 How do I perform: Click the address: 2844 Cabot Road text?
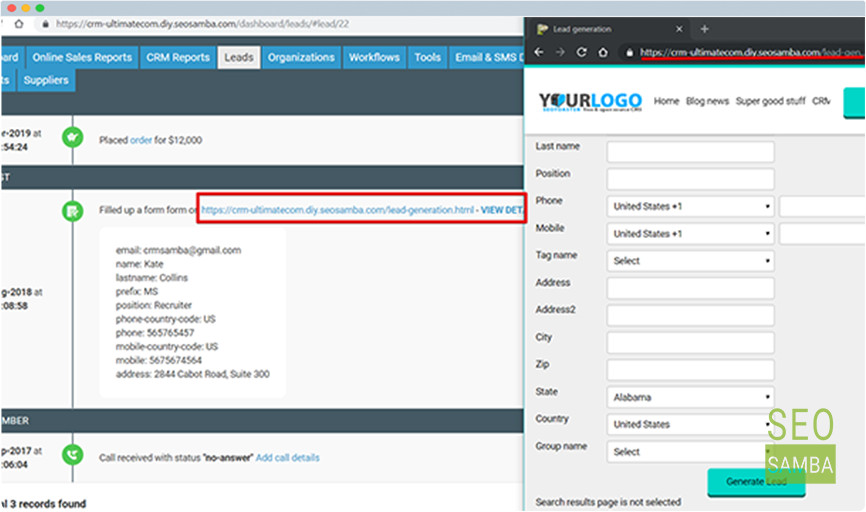192,374
